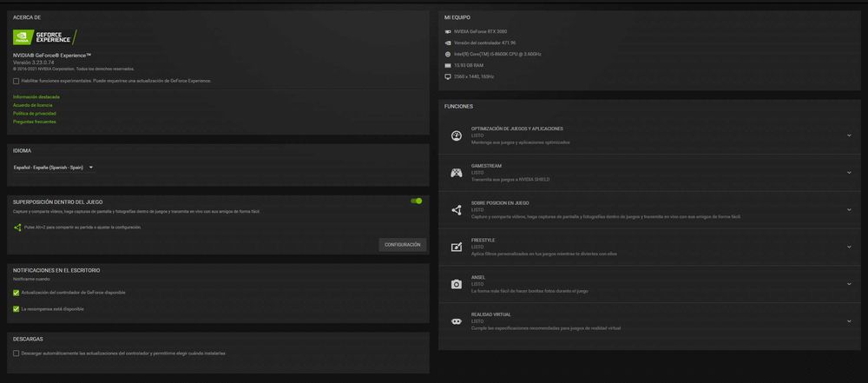Expand the Ansel row chevron
Screen dimensions: 868x383
849,284
